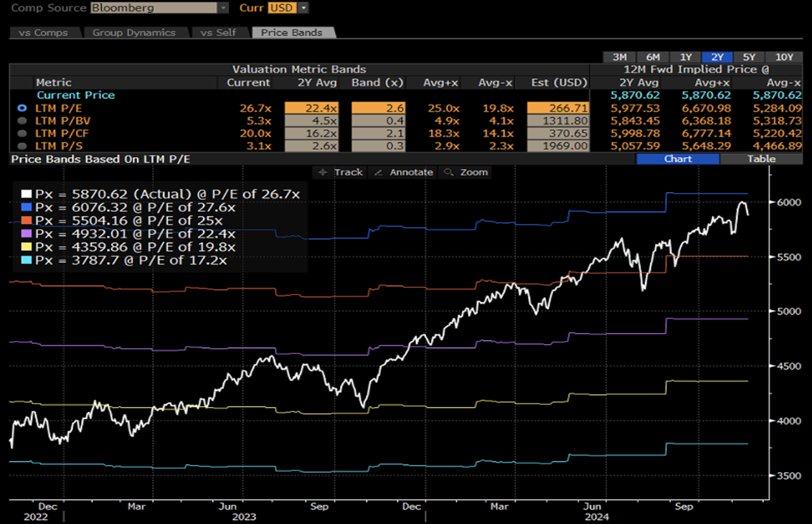The image size is (812, 524).
Task: Set time range to 5Y
Action: [x=750, y=57]
